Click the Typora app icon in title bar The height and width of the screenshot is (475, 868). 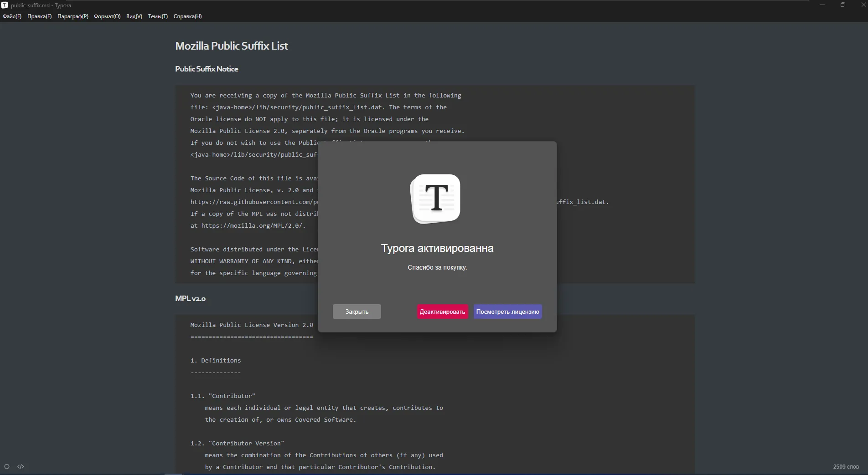(x=5, y=5)
